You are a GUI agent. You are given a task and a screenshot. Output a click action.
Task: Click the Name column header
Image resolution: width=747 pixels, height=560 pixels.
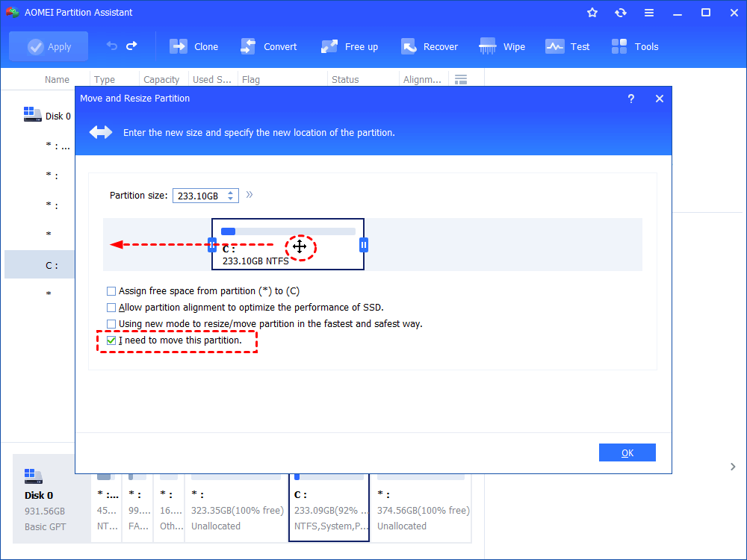click(x=57, y=80)
